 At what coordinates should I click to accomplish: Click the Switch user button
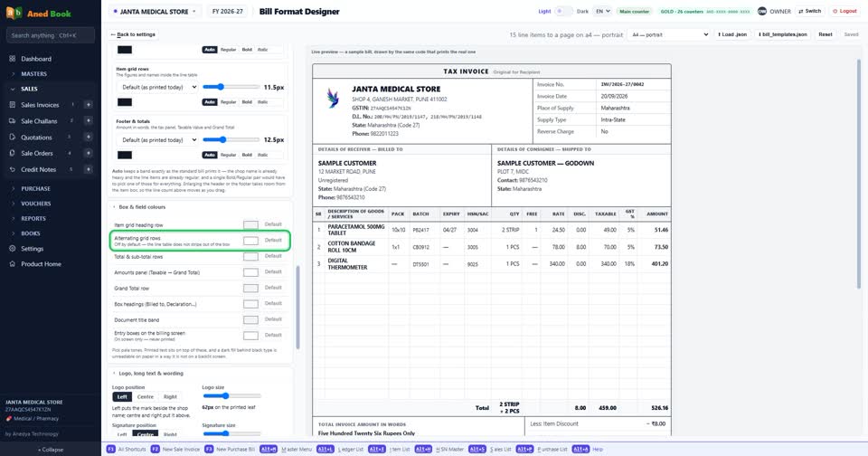tap(810, 11)
